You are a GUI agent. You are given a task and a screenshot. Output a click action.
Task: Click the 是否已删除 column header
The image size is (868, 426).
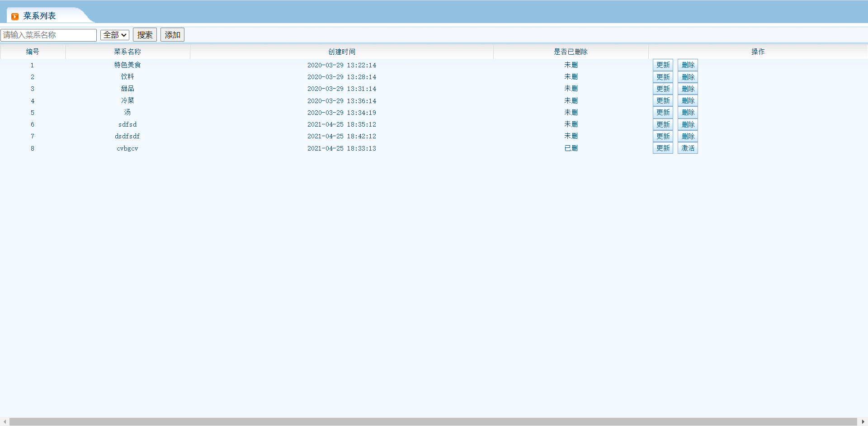571,52
